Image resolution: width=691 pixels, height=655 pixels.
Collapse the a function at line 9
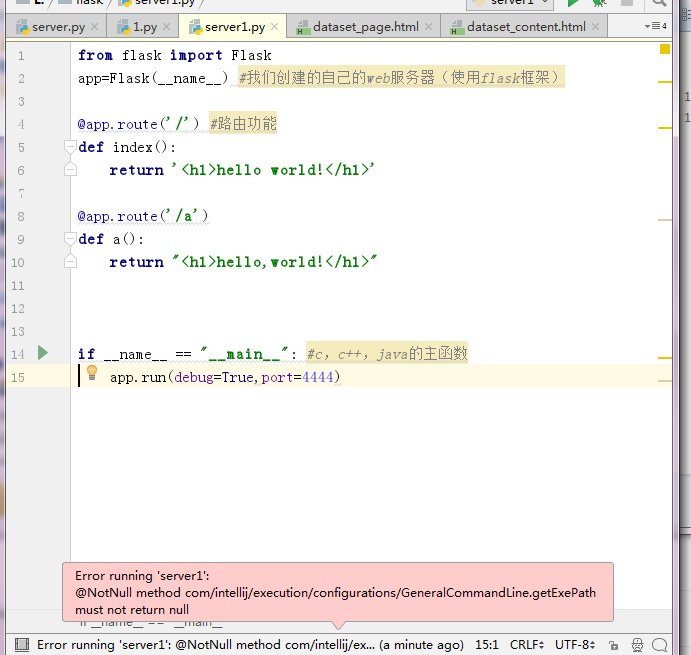click(70, 238)
